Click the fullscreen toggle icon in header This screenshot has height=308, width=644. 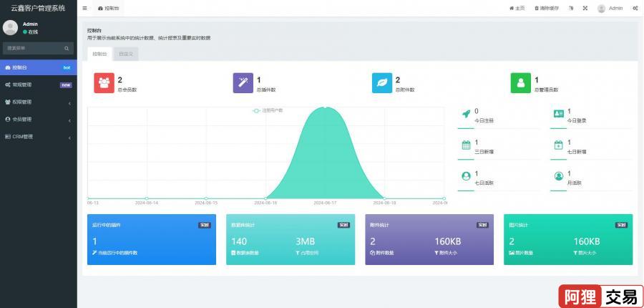pos(585,8)
